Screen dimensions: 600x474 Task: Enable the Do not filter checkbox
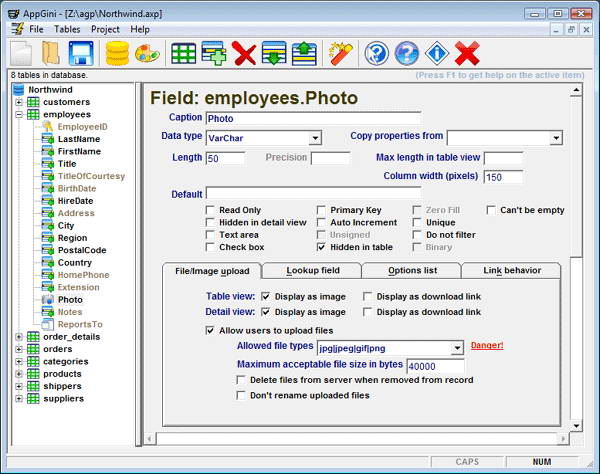coord(417,235)
